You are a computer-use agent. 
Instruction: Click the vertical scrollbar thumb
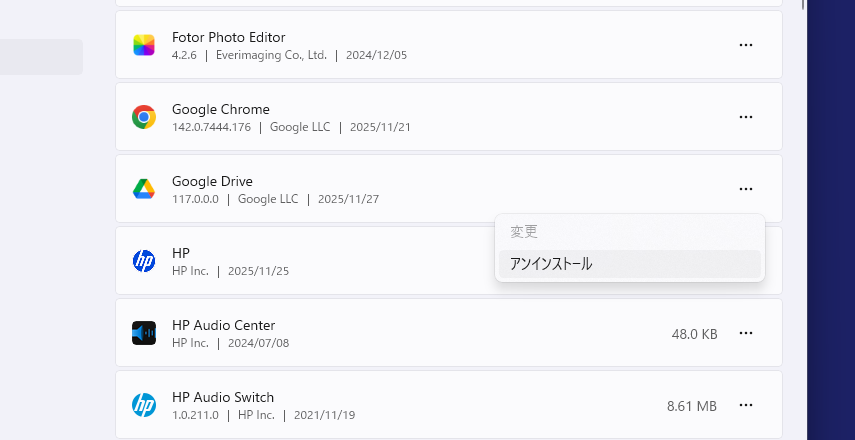802,5
